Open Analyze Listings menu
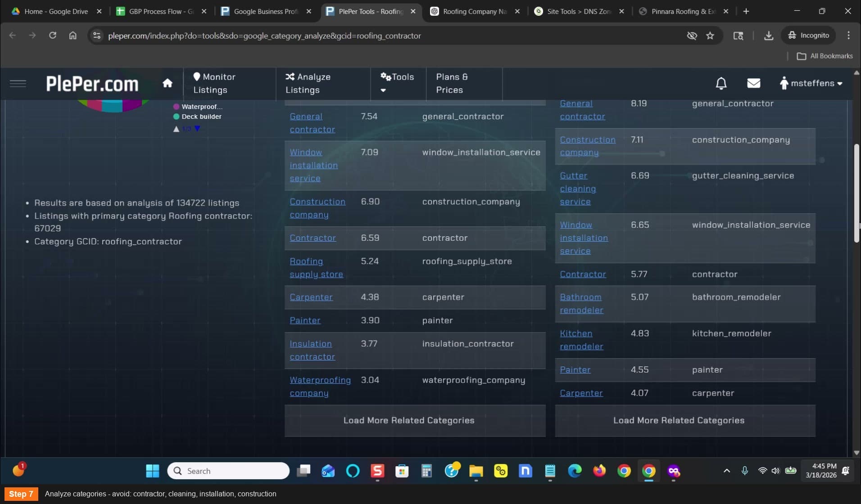 (x=308, y=83)
